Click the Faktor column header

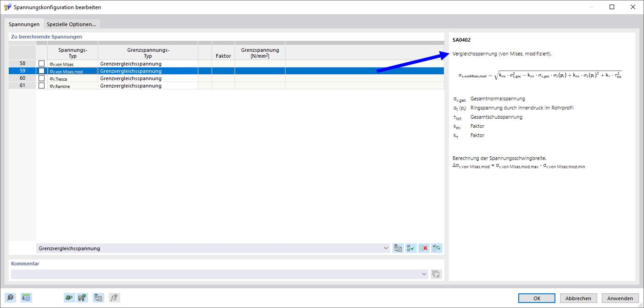coord(223,53)
